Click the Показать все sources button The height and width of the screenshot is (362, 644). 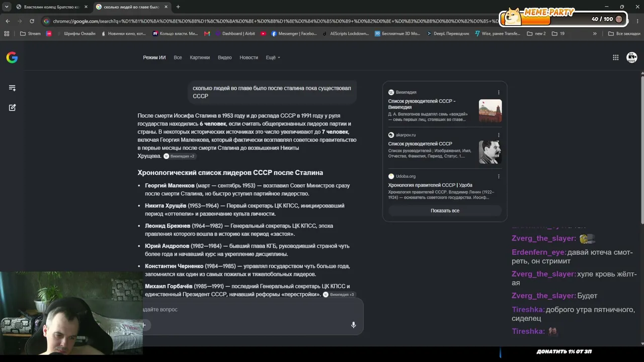445,211
